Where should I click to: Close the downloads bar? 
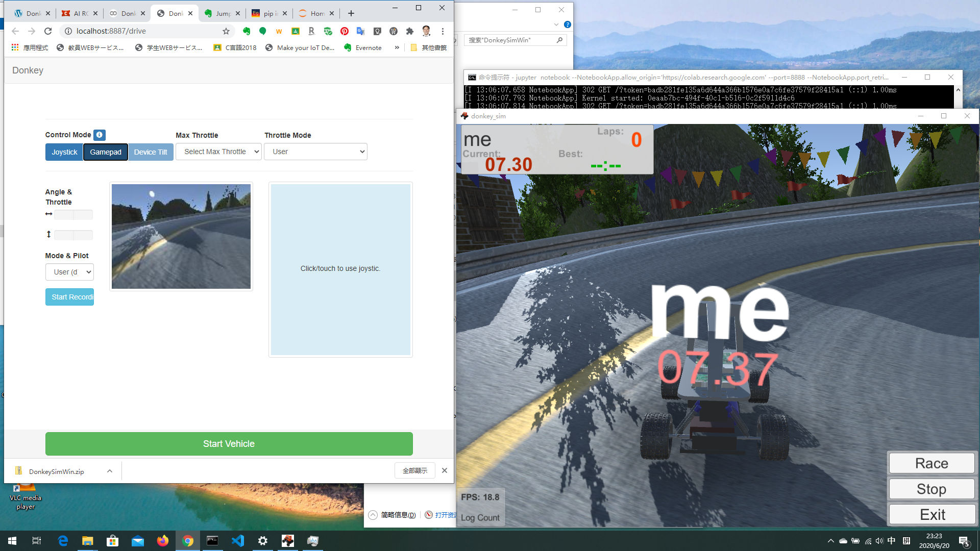[x=445, y=470]
